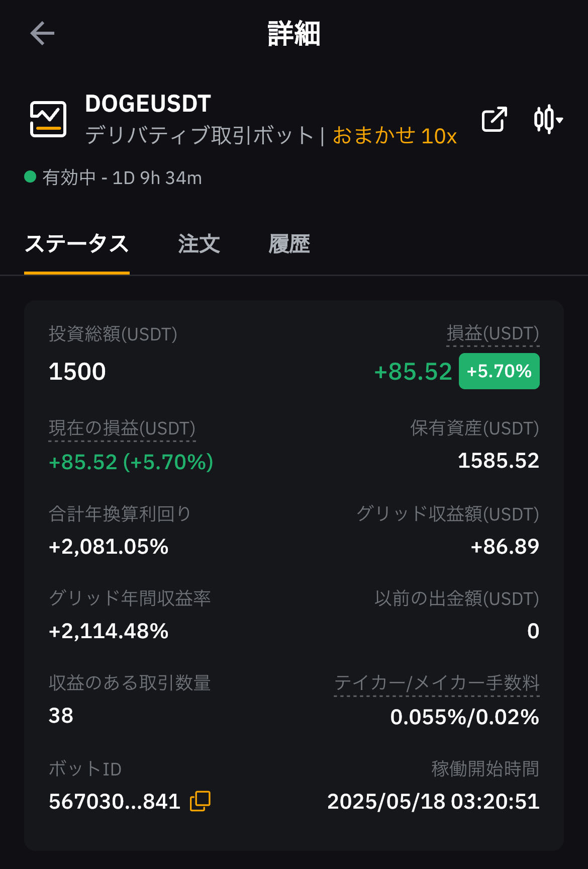Tap テイカー/メイカー手数料 underlined label

pos(437,683)
